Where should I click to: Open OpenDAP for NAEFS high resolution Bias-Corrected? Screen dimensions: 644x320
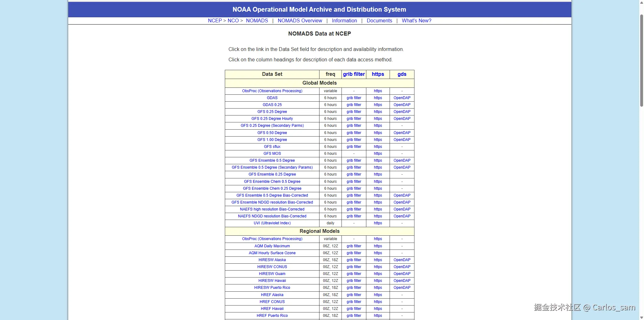402,209
